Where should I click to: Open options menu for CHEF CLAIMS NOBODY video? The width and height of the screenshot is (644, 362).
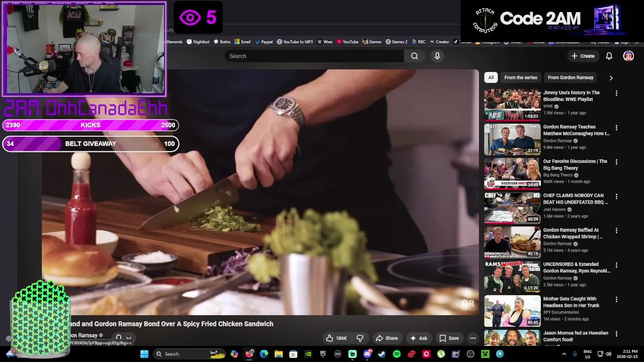[616, 196]
